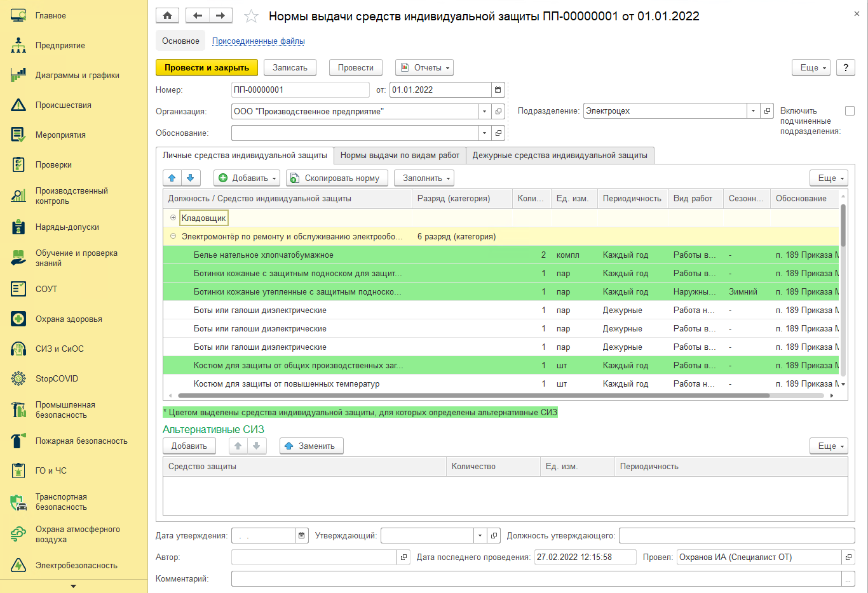This screenshot has height=593, width=868.
Task: Go back to previous page arrow
Action: point(198,16)
